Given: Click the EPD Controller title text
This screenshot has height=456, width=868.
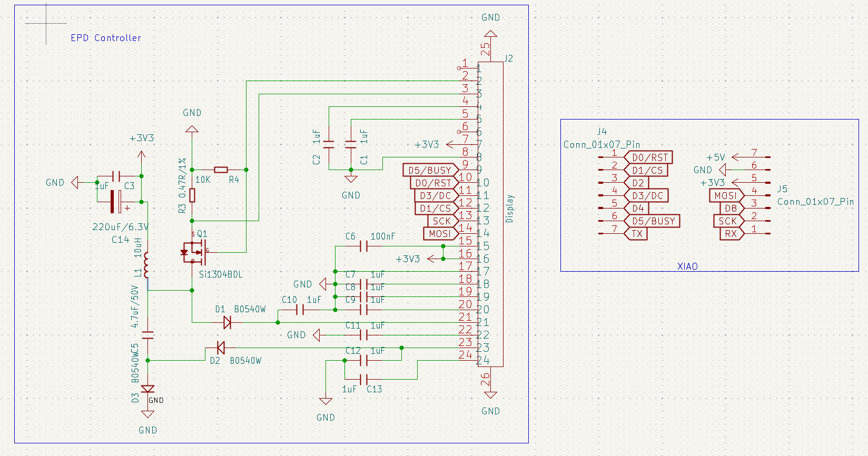Looking at the screenshot, I should pos(106,38).
